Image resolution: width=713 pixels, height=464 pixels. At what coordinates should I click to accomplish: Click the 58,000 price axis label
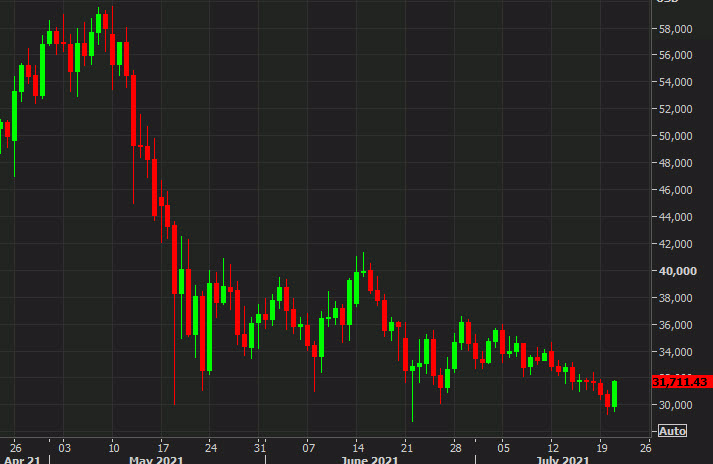click(x=675, y=29)
